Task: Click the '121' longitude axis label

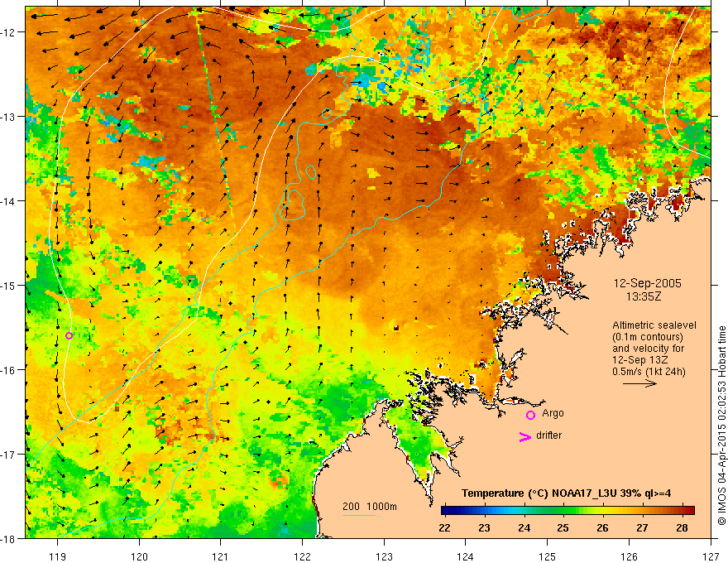Action: (221, 556)
